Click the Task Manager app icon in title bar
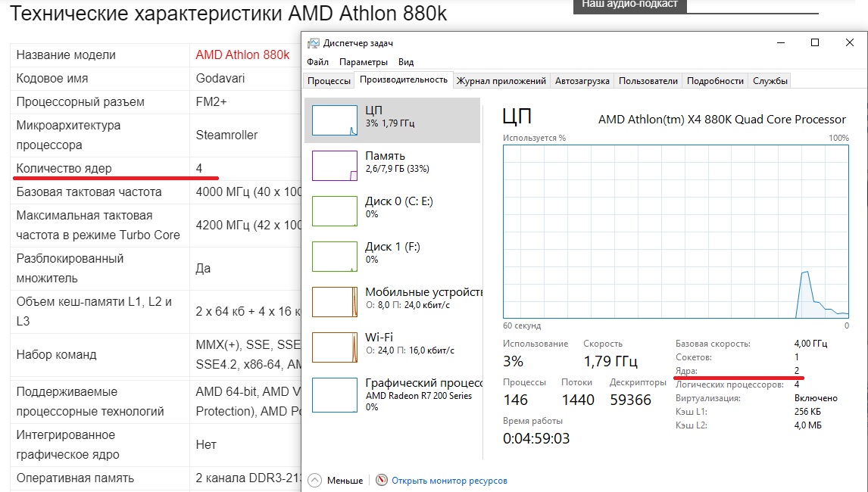868x492 pixels. 313,43
